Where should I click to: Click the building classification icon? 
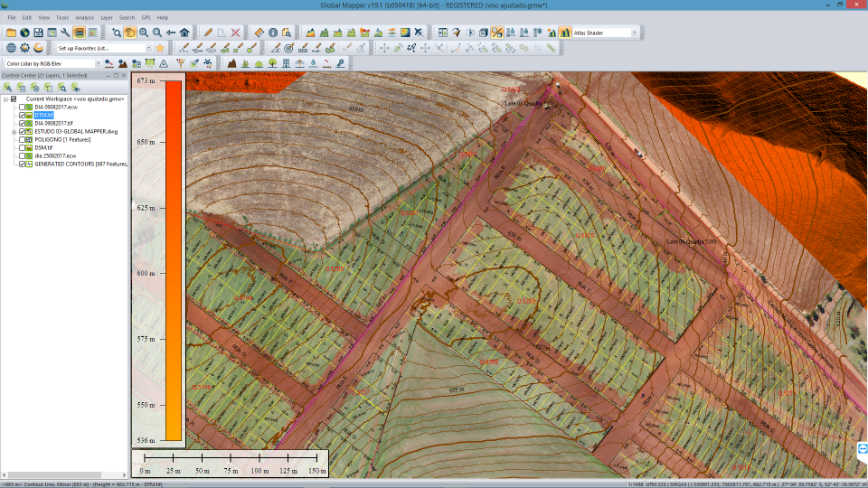point(287,63)
